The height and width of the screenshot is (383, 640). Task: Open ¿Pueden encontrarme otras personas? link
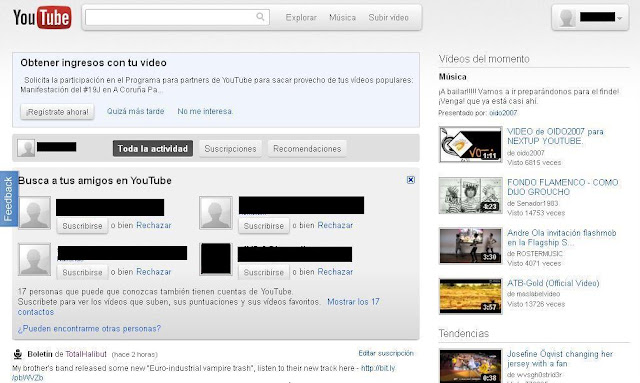(89, 328)
